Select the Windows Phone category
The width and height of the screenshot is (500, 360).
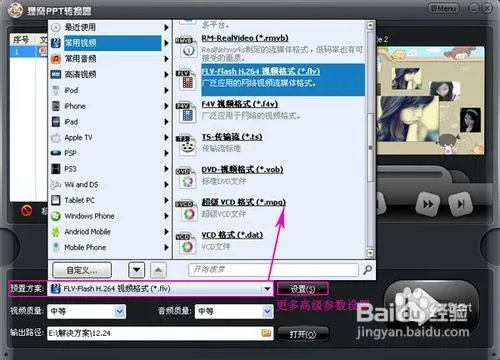pyautogui.click(x=110, y=216)
